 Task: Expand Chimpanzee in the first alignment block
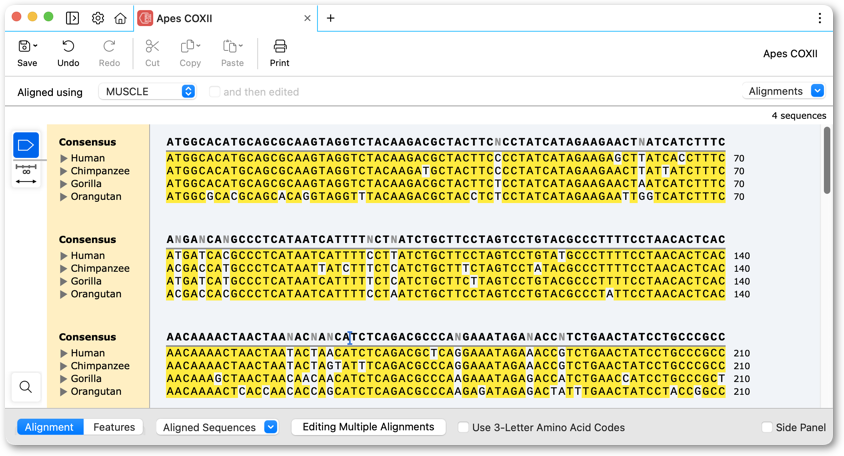click(x=64, y=171)
